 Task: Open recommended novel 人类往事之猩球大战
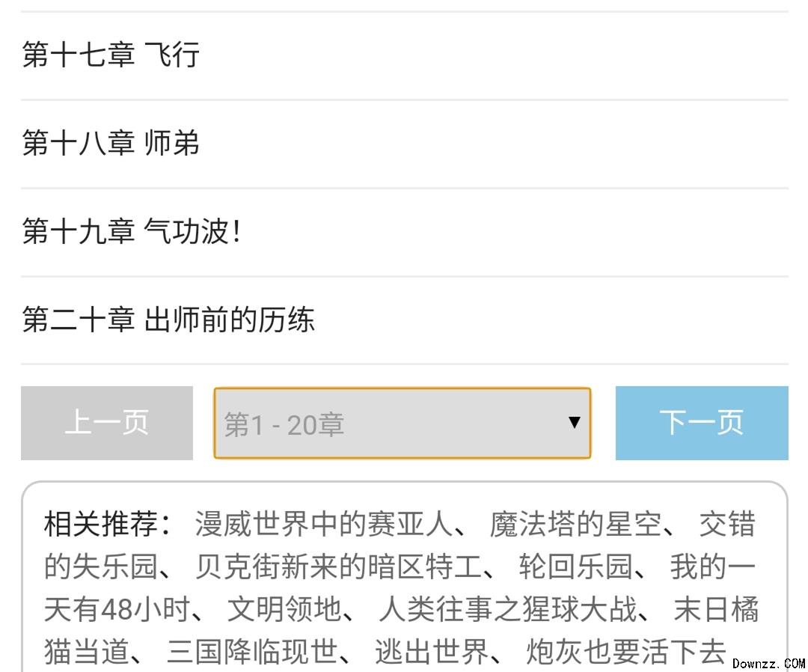coord(508,610)
